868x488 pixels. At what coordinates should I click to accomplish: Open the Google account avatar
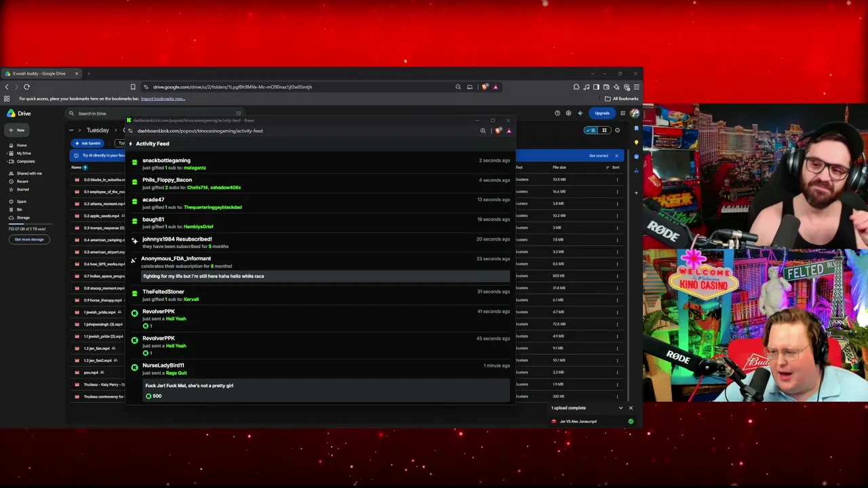click(635, 113)
